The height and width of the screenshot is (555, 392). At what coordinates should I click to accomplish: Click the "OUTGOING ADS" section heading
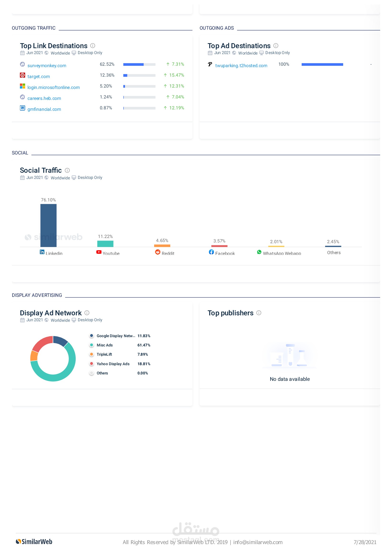(217, 28)
